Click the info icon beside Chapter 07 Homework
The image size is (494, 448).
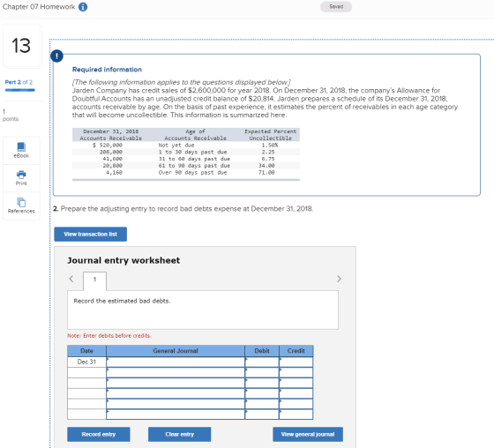(x=83, y=7)
